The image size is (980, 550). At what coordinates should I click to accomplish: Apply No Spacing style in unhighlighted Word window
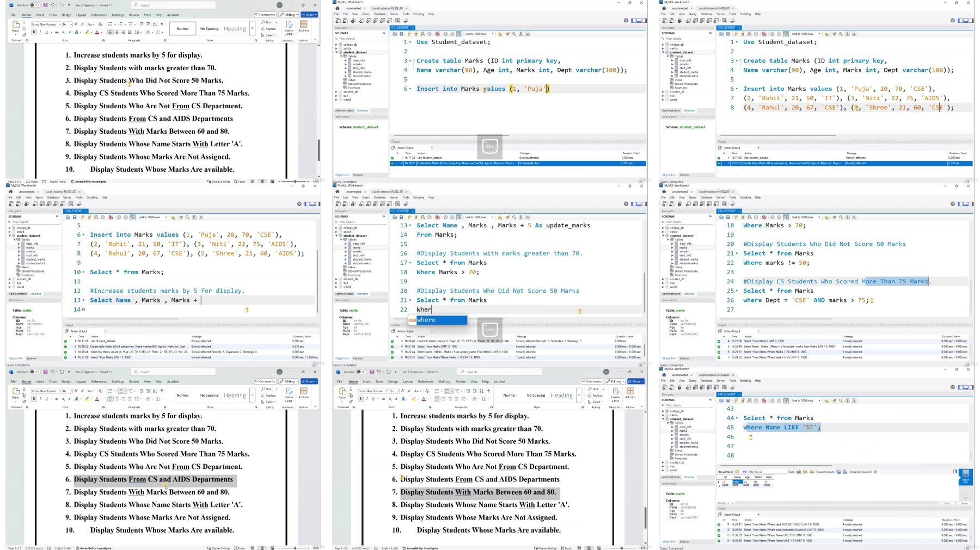click(x=210, y=29)
